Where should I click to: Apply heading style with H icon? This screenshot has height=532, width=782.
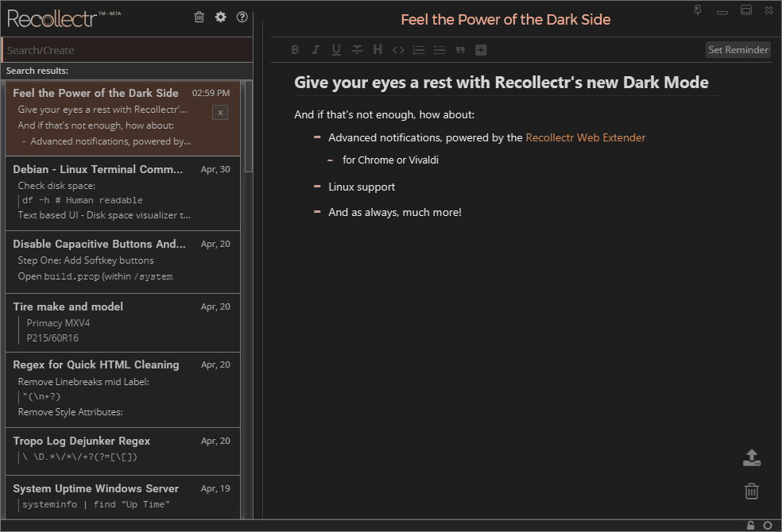tap(377, 50)
